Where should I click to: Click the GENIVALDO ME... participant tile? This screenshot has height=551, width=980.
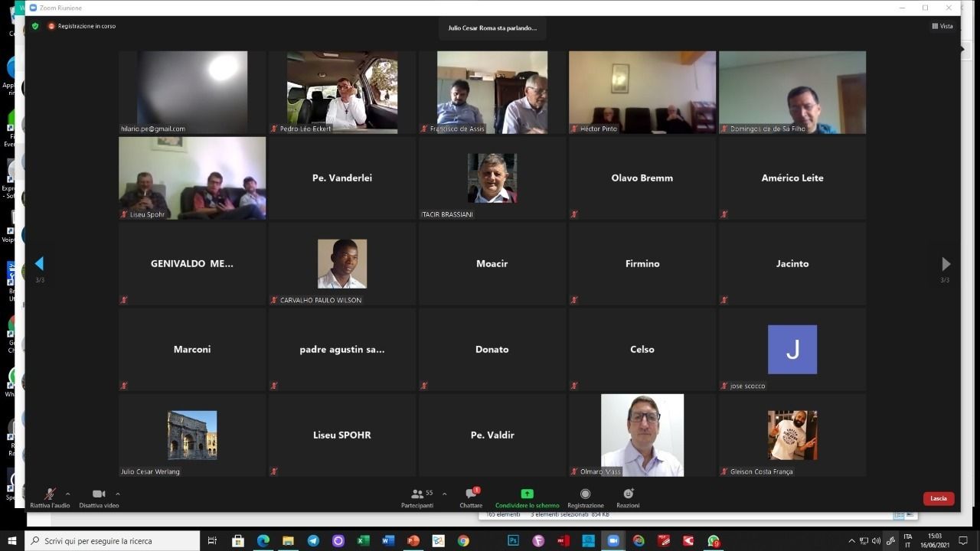coord(192,264)
